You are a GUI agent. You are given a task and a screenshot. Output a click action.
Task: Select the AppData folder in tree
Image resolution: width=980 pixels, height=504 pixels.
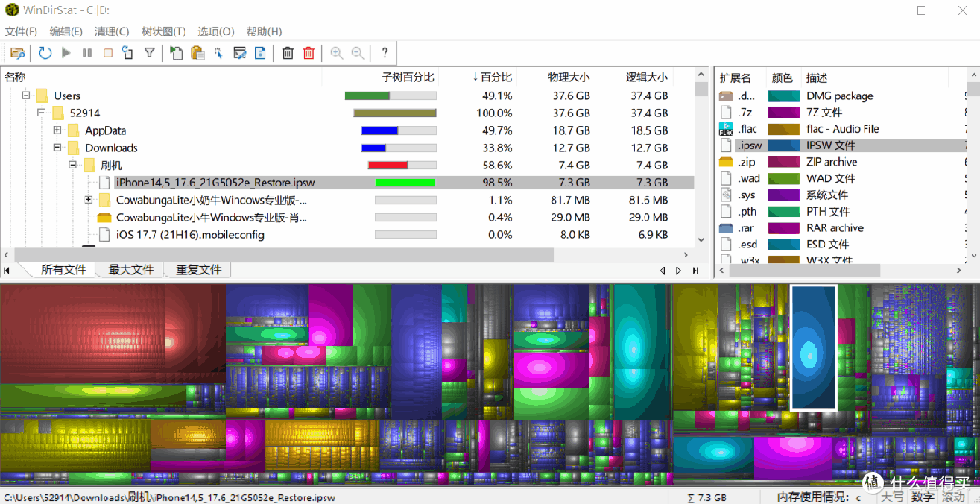(105, 131)
